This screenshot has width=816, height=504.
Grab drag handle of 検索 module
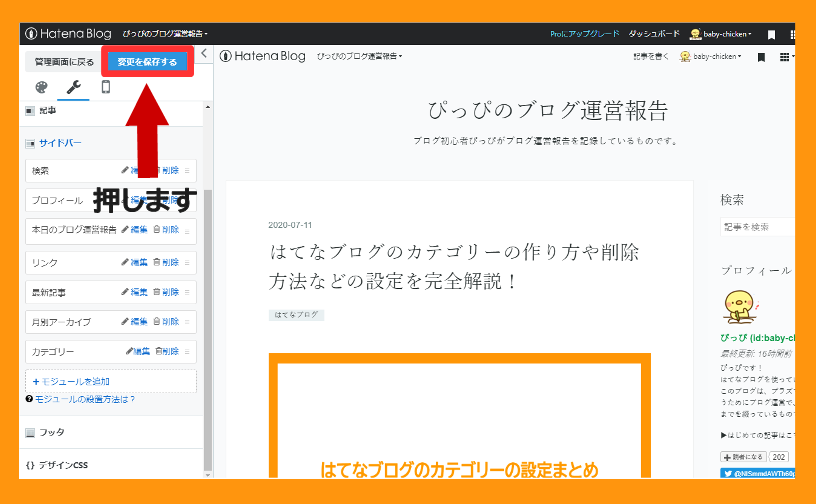pyautogui.click(x=187, y=171)
